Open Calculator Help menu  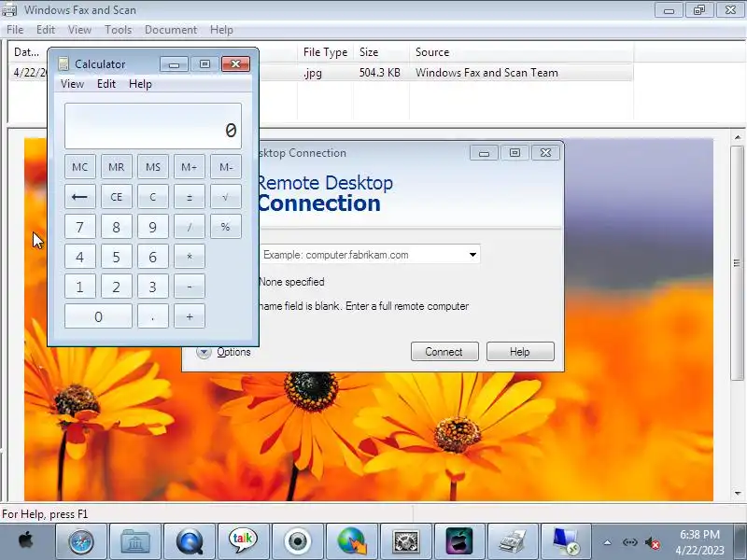140,84
